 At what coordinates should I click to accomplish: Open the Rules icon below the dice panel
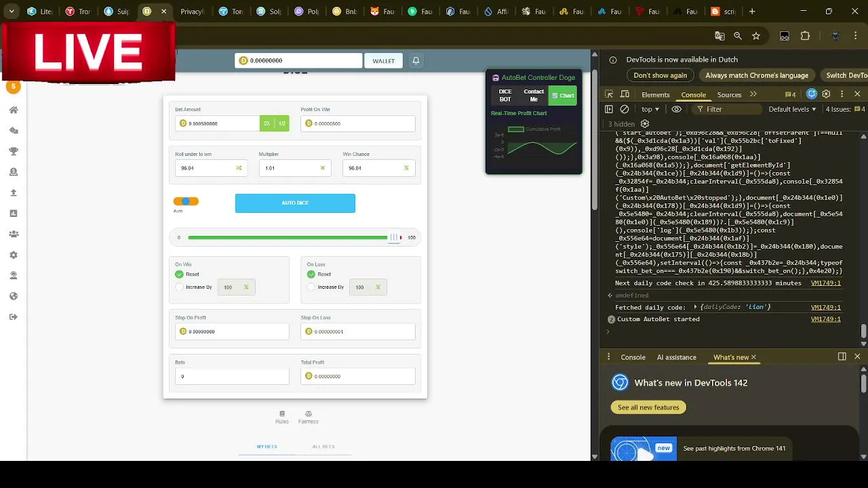point(282,417)
